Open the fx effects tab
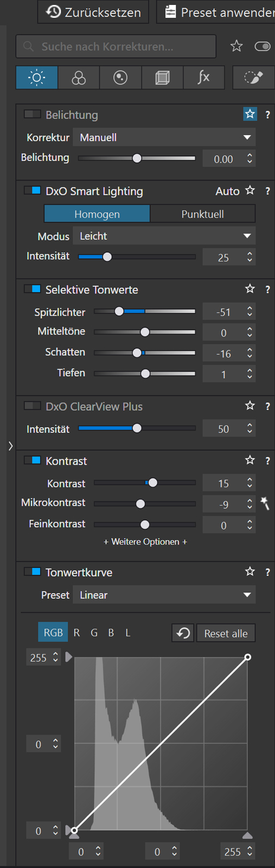The height and width of the screenshot is (868, 275). pos(204,78)
